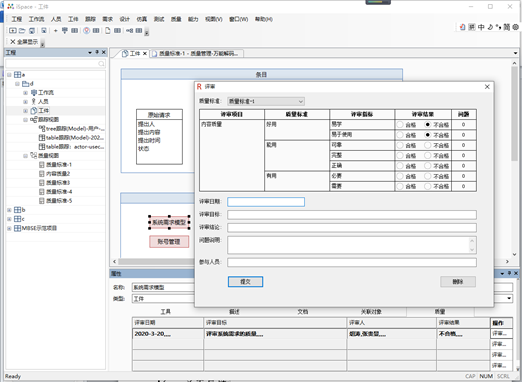Click the canvas horizontal scroll right arrow
Image resolution: width=522 pixels, height=382 pixels.
tap(507, 262)
